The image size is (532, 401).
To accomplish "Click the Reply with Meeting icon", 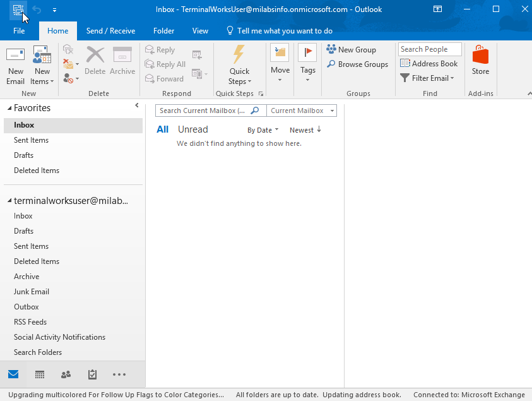I will coord(197,55).
